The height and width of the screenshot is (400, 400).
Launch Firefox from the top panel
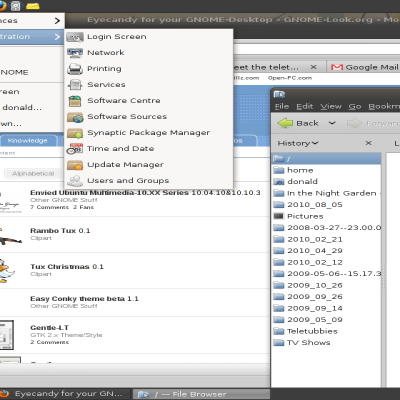2,6
